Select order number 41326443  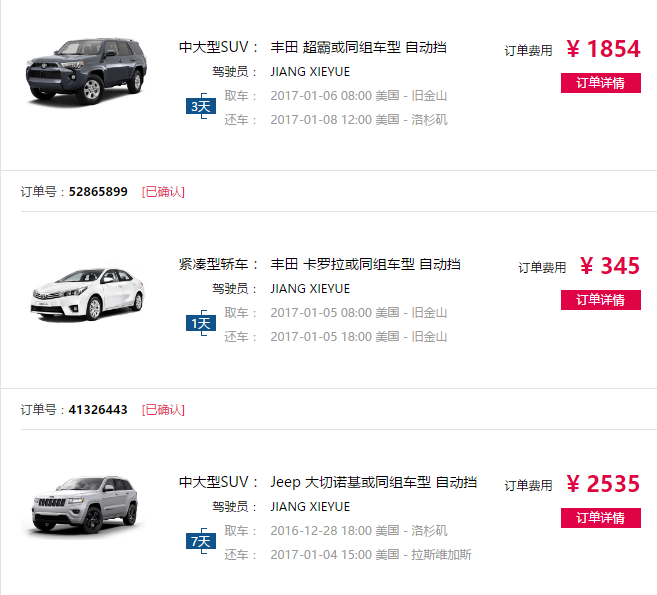pos(98,409)
